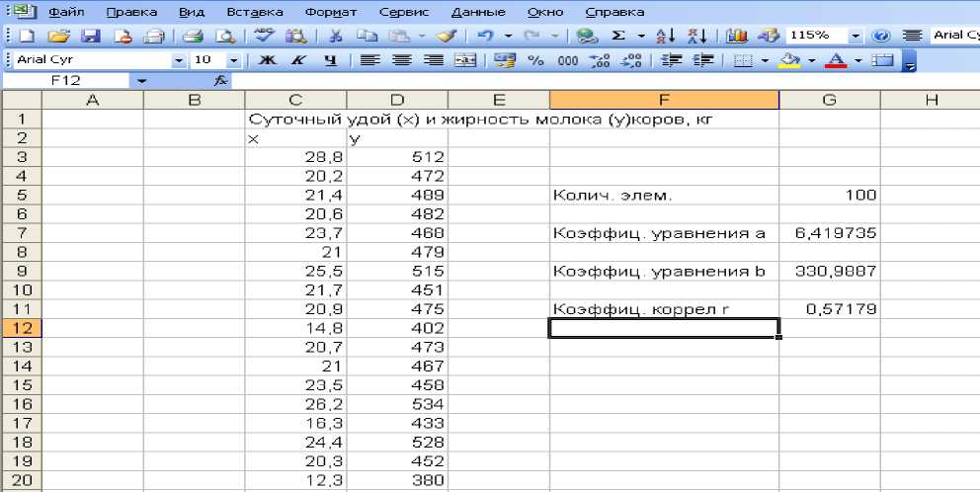Image resolution: width=980 pixels, height=492 pixels.
Task: Apply thousands separator 000 format
Action: pyautogui.click(x=567, y=60)
